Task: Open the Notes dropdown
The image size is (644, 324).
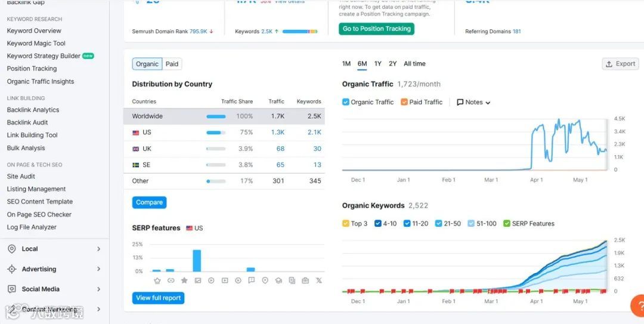Action: coord(473,102)
